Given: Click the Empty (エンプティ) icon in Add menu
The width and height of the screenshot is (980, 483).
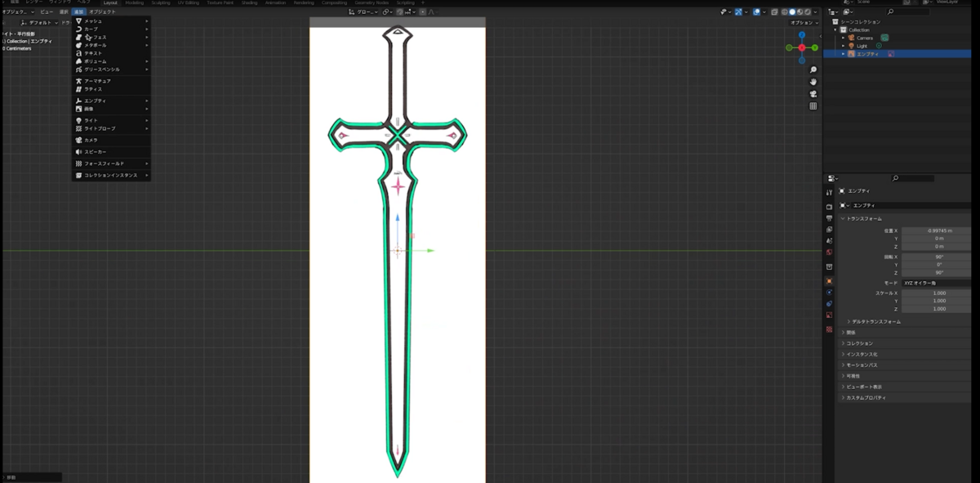Looking at the screenshot, I should click(x=78, y=101).
